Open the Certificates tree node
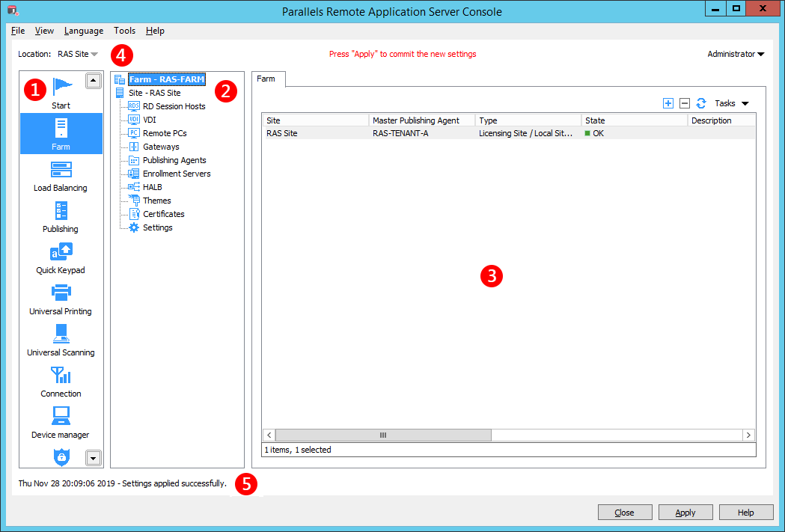Viewport: 785px width, 532px height. click(x=164, y=214)
